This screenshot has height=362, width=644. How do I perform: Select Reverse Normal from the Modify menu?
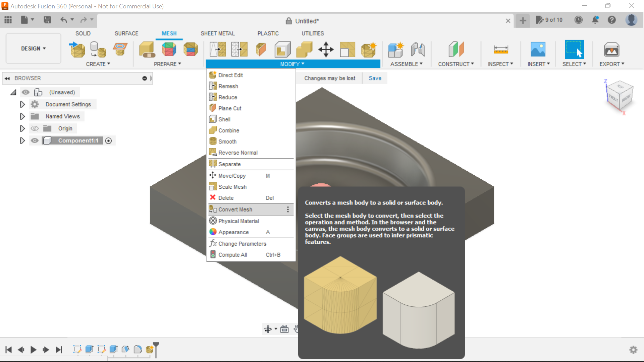(x=238, y=153)
